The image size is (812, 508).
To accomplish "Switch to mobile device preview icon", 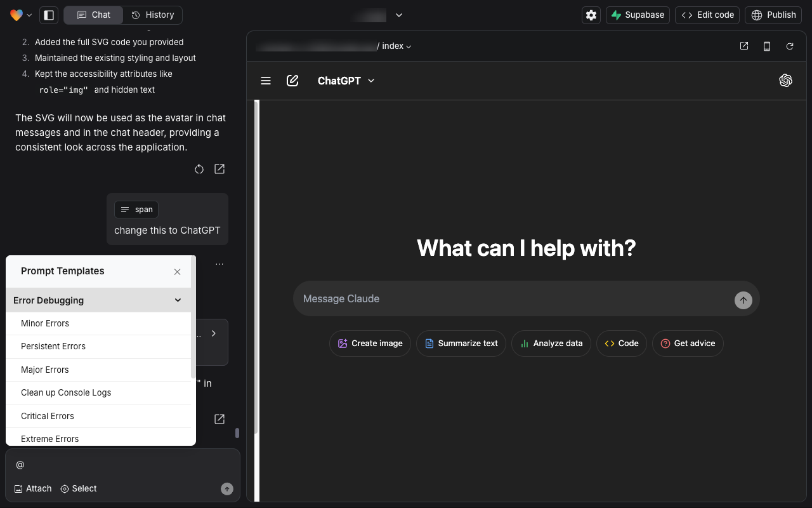I will point(767,46).
